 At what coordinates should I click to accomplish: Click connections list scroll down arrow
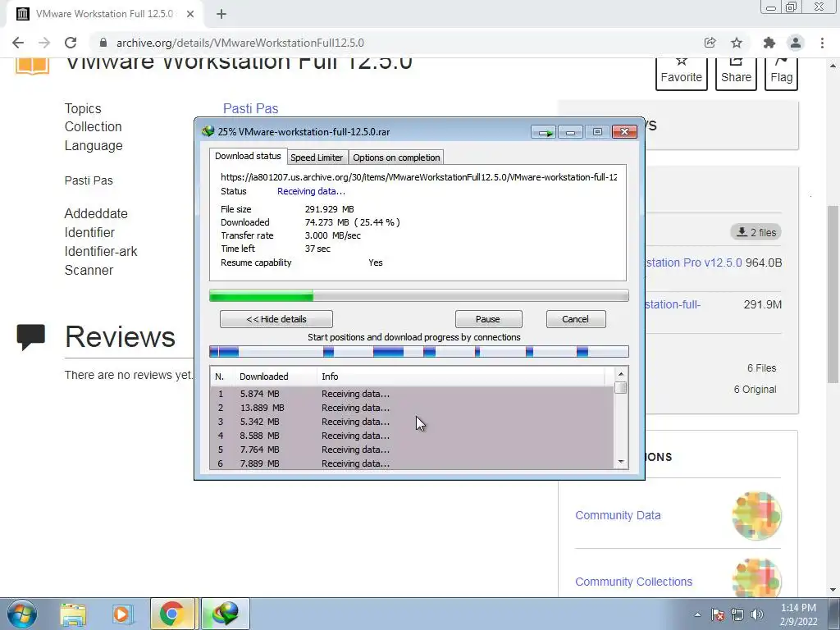[621, 462]
